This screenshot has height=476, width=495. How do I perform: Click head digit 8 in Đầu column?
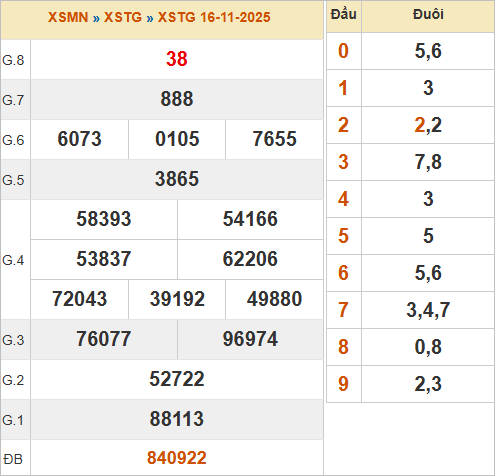coord(343,347)
